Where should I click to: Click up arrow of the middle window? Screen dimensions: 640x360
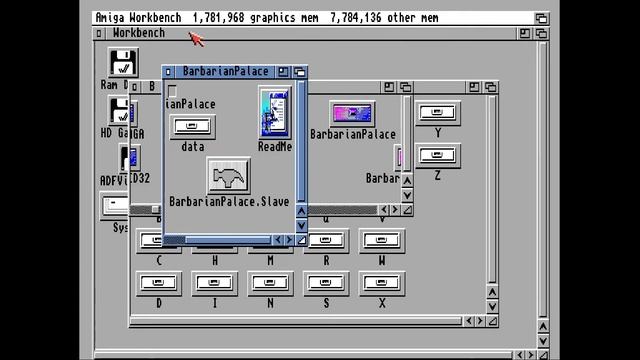click(x=407, y=181)
